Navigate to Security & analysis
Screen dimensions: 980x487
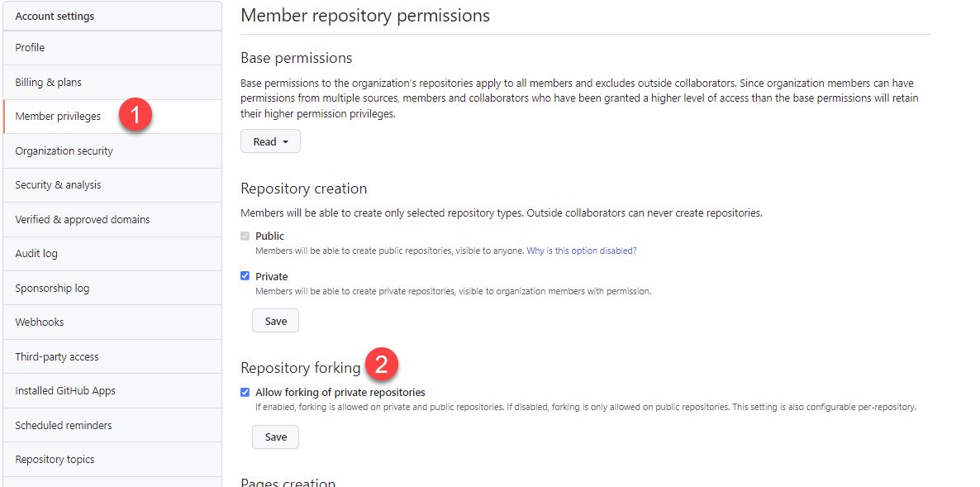[x=58, y=185]
